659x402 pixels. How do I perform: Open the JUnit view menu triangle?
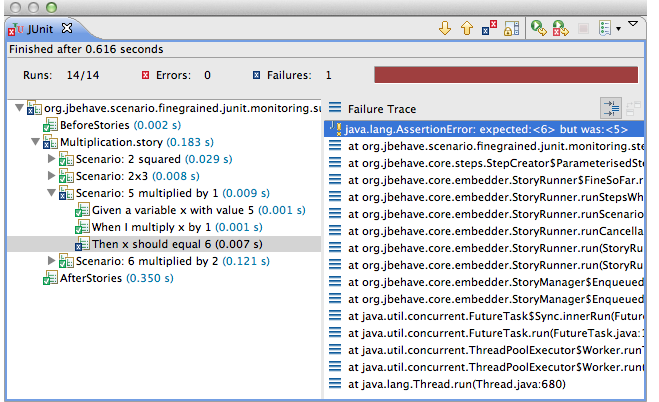pyautogui.click(x=633, y=24)
